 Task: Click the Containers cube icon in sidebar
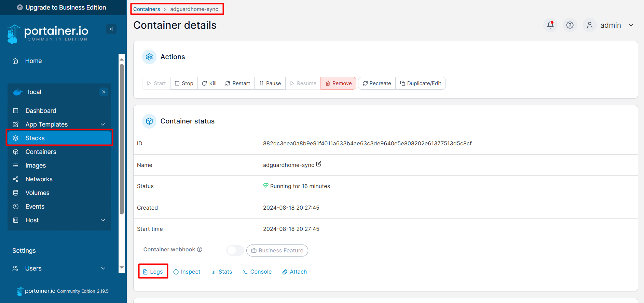[16, 152]
